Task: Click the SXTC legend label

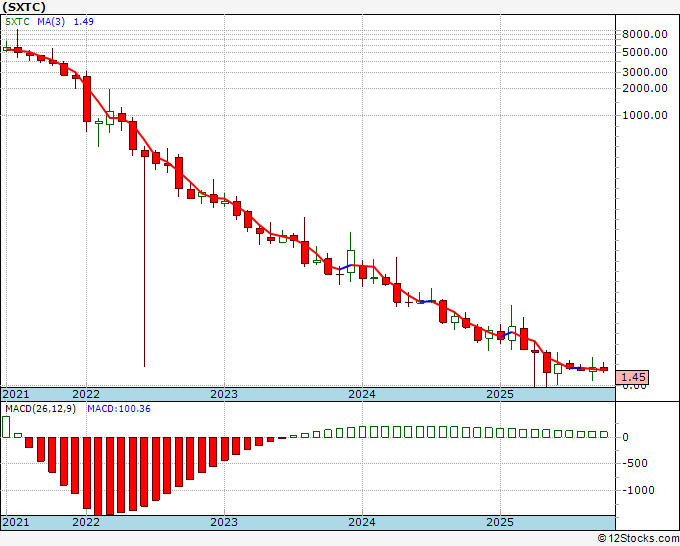Action: click(x=17, y=22)
